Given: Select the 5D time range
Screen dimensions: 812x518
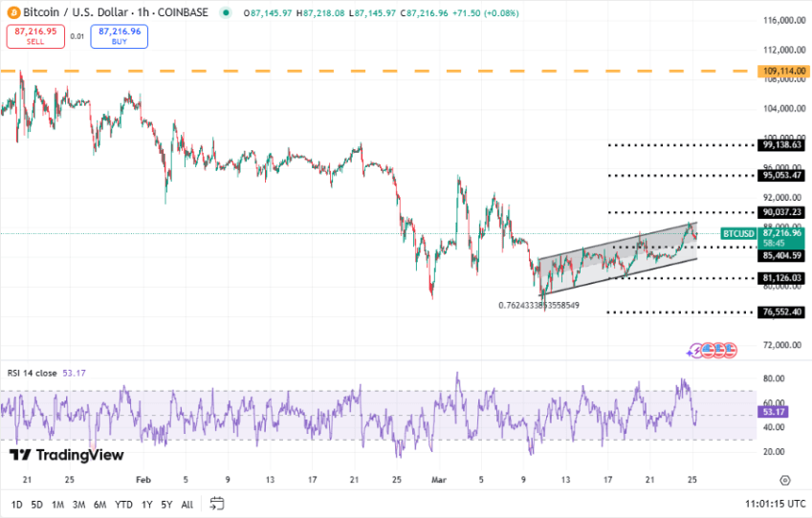Looking at the screenshot, I should pos(37,505).
